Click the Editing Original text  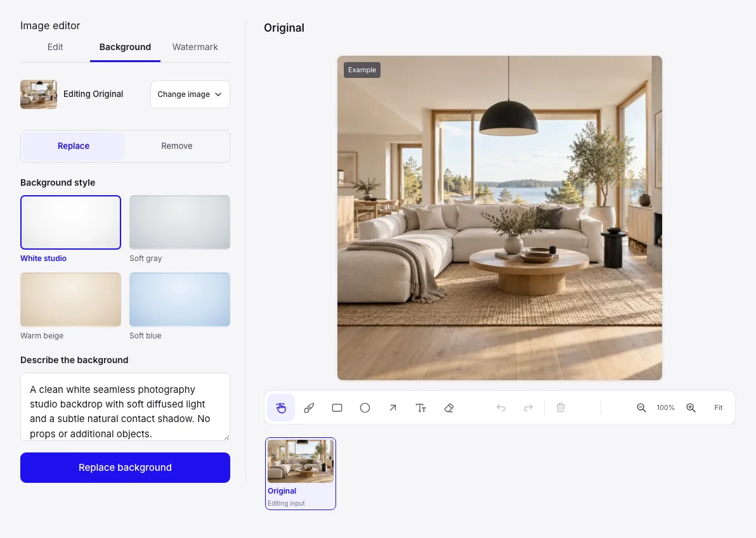[93, 94]
